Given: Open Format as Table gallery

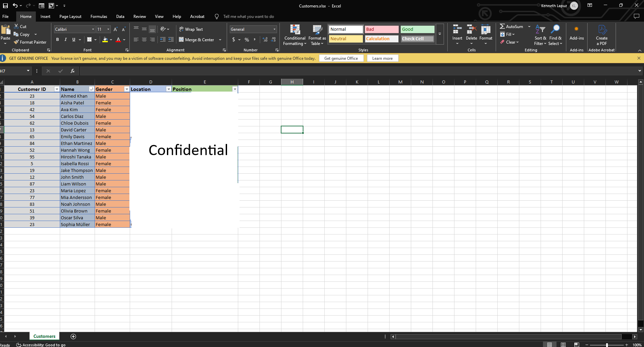Looking at the screenshot, I should [317, 35].
